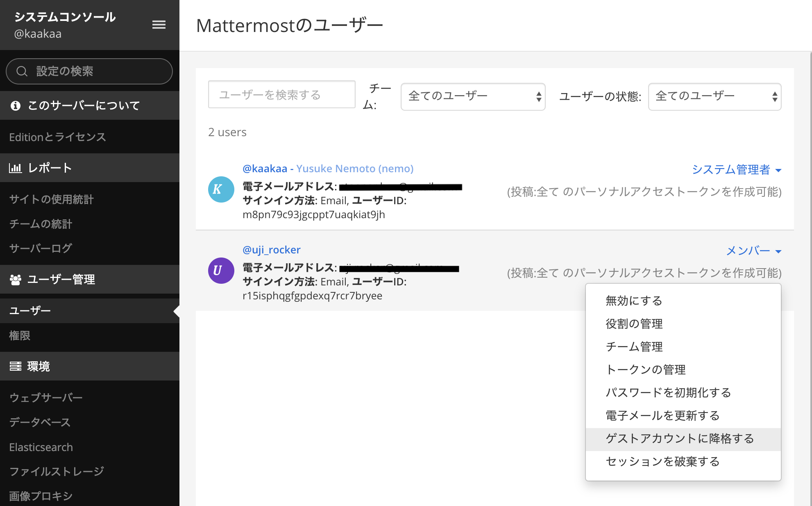The width and height of the screenshot is (812, 506).
Task: Select ユーザー in the sidebar
Action: [x=90, y=311]
